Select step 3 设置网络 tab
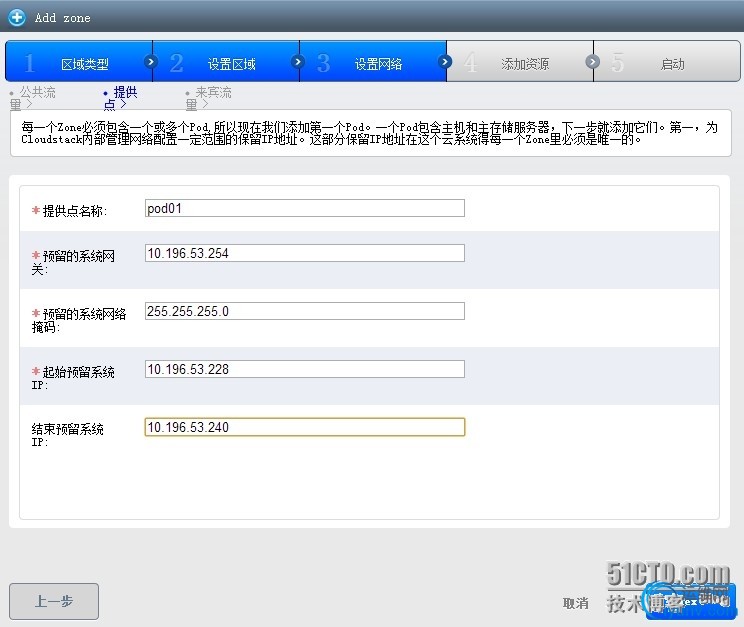 pyautogui.click(x=373, y=61)
